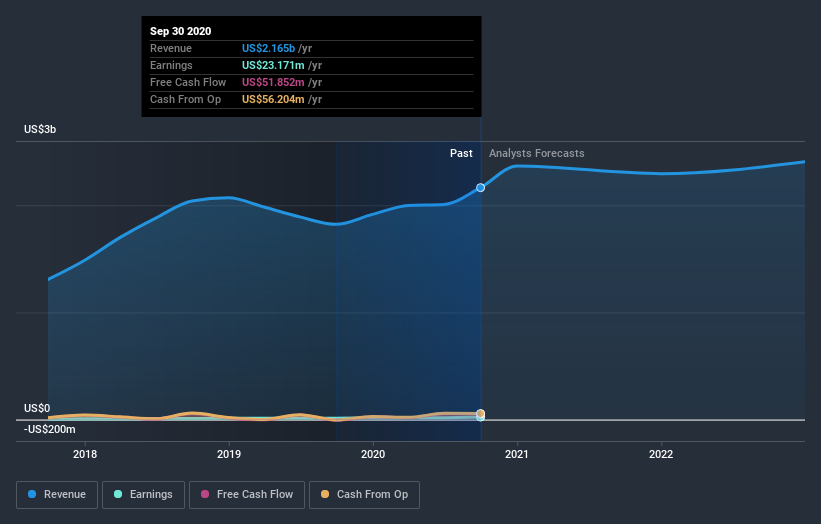Click the -US$200m y-axis label
The image size is (821, 524).
point(50,429)
